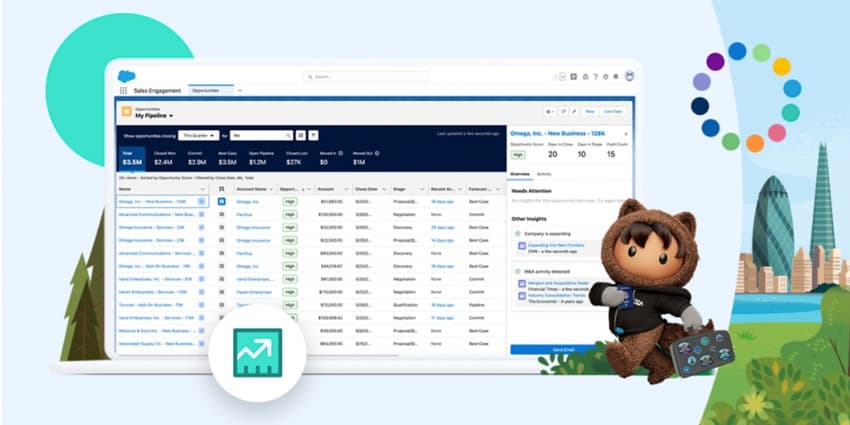Click the table view toggle icon
The height and width of the screenshot is (425, 850).
(301, 136)
